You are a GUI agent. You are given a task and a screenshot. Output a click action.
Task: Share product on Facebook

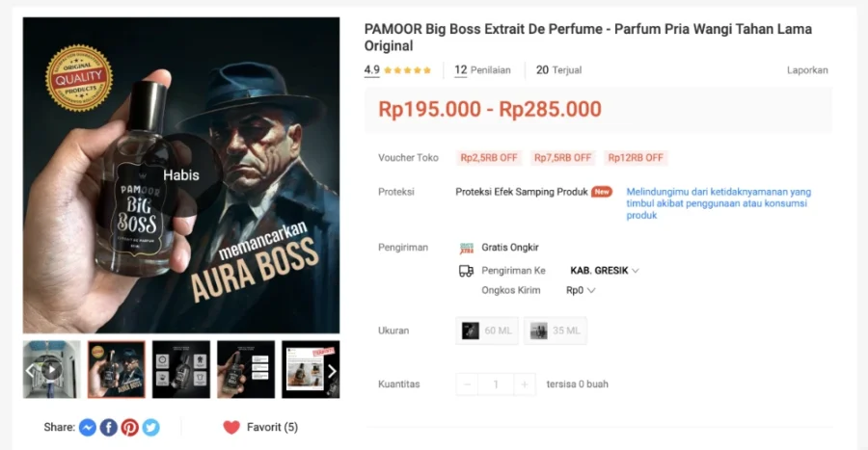(108, 427)
